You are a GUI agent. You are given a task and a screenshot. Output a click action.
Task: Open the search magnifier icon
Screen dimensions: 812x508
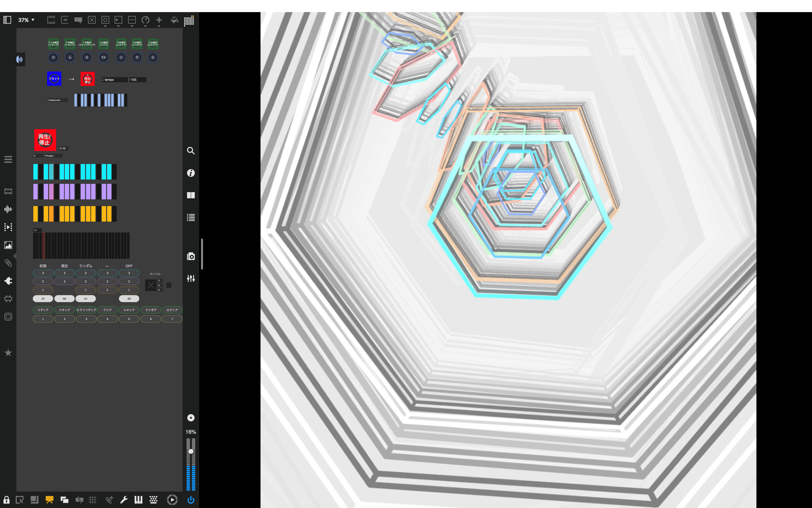[191, 150]
